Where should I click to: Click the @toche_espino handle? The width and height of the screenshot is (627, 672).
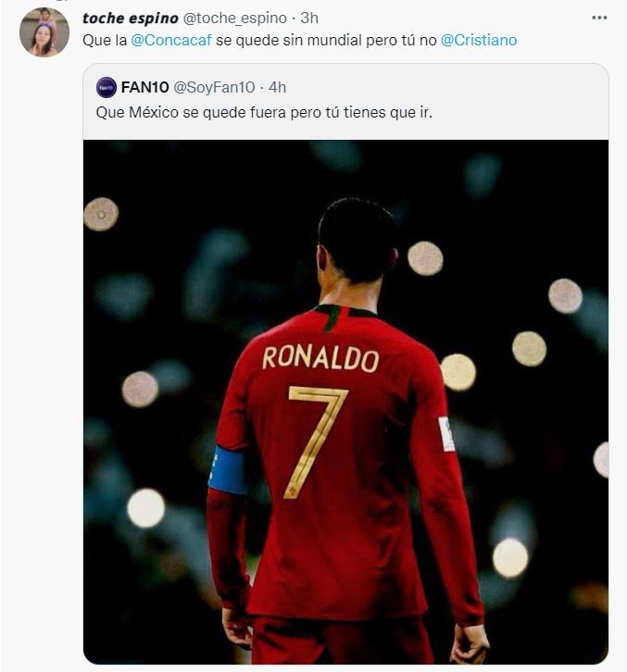click(x=235, y=19)
